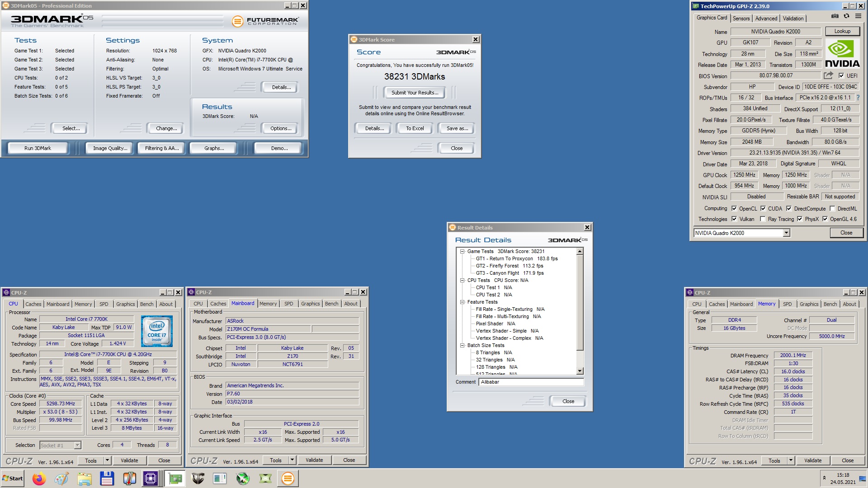Screen dimensions: 868x488
Task: Select GT2 - Firefly Forest result row
Action: (x=509, y=266)
